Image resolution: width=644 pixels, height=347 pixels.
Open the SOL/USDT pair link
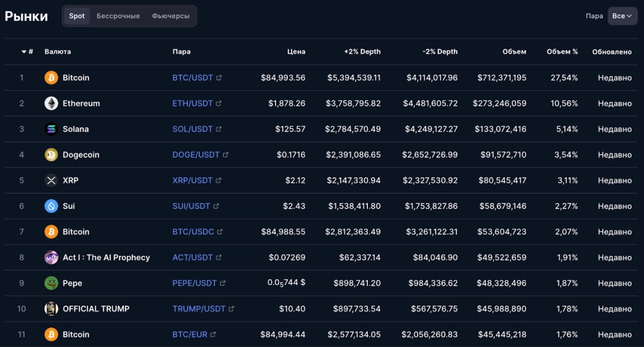(192, 129)
